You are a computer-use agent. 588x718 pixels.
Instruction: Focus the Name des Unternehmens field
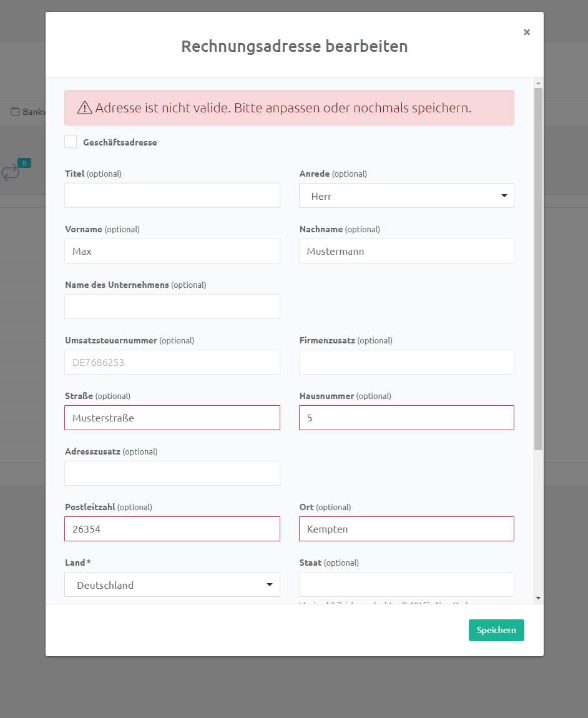pos(172,307)
